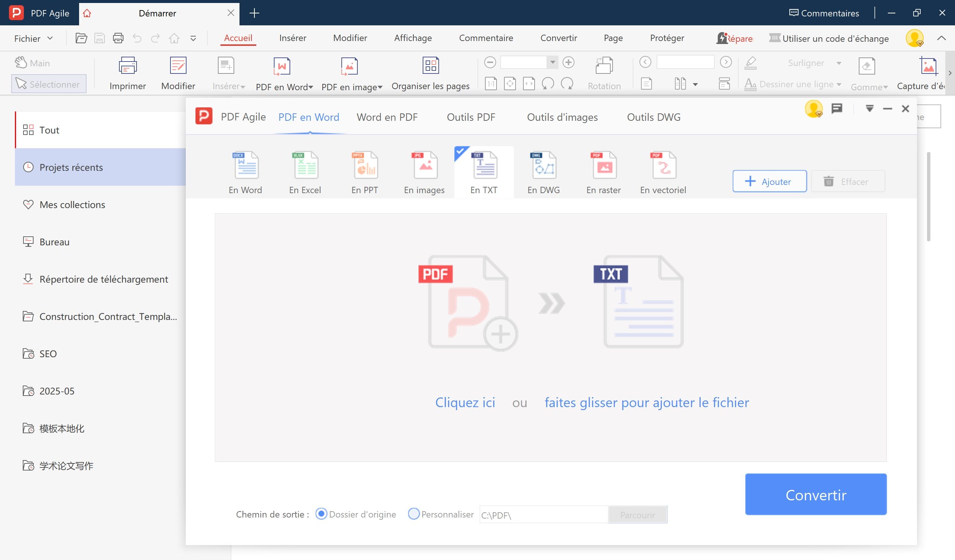
Task: Click the zoom out minus icon
Action: 490,62
